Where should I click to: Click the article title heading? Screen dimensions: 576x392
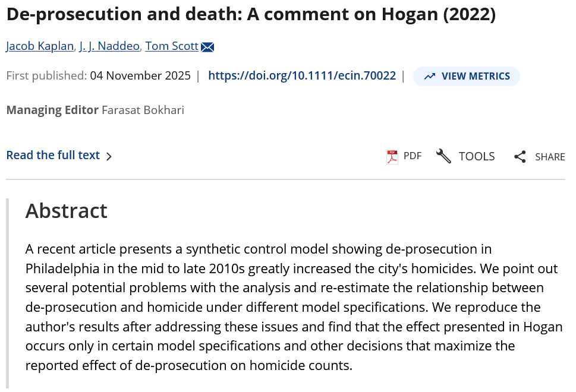click(251, 15)
